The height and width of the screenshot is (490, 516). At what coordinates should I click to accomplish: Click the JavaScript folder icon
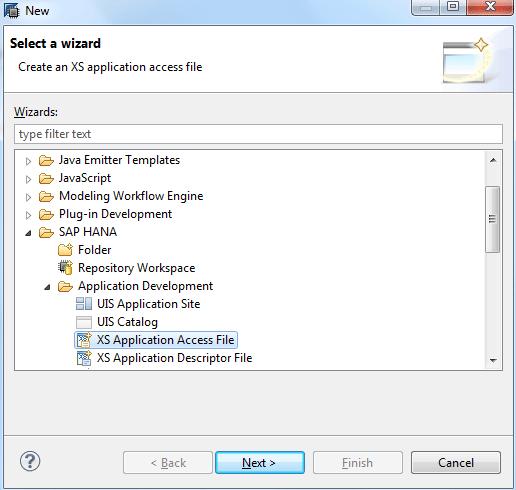point(46,179)
